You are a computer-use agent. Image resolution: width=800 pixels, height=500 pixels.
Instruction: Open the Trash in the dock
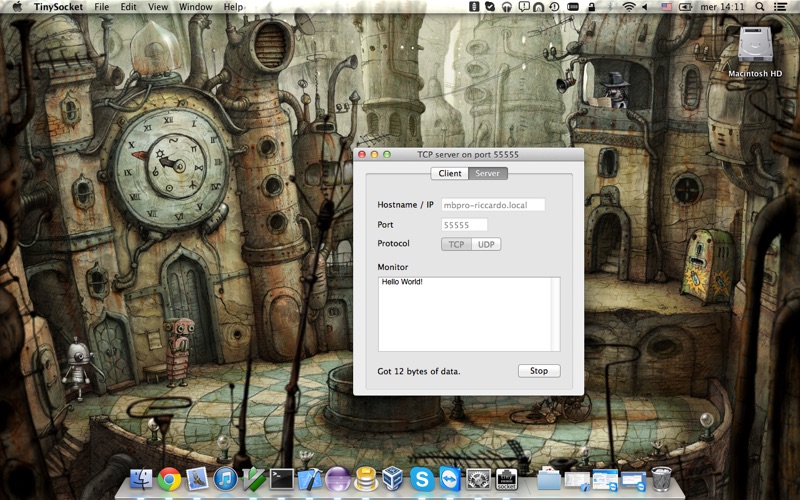[x=661, y=479]
